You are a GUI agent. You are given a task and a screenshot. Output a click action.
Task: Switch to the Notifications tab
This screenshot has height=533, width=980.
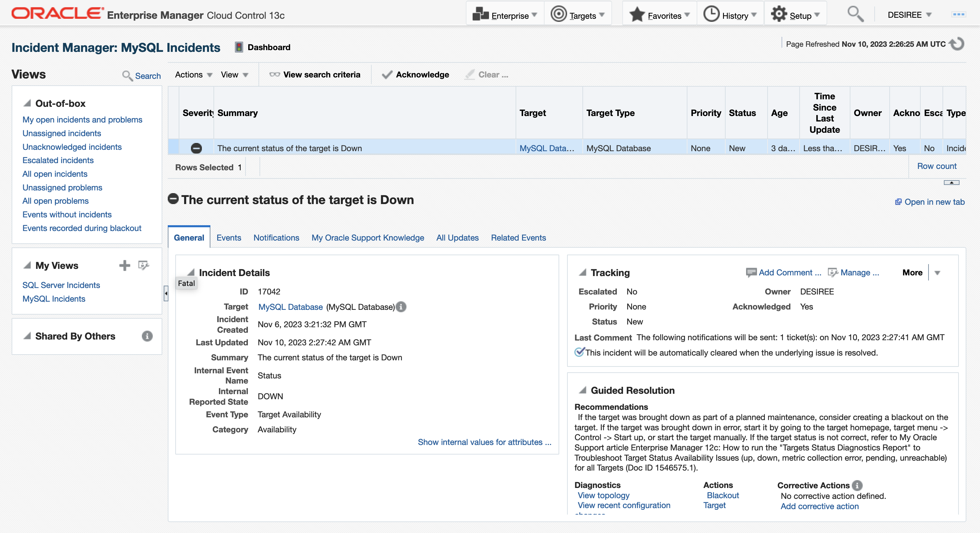click(x=276, y=237)
